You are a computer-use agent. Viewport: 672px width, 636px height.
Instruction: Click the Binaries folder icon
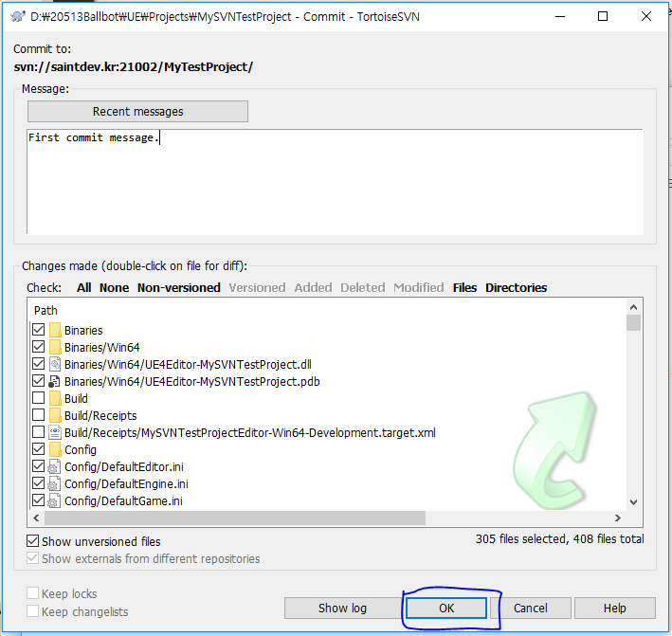point(55,331)
